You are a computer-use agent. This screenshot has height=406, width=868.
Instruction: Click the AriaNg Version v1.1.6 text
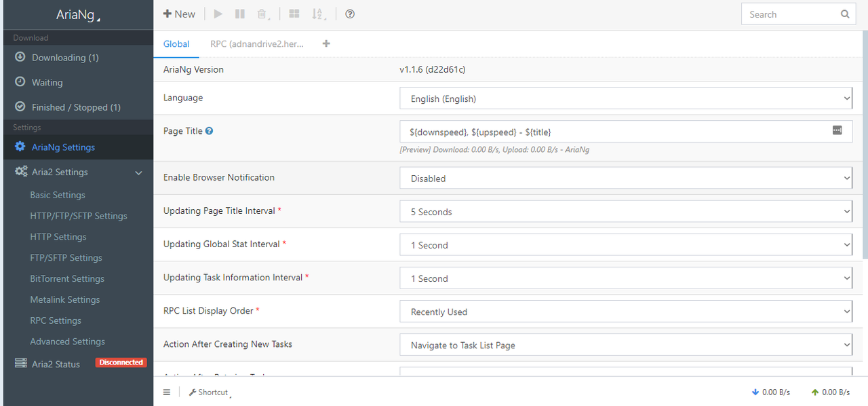tap(431, 69)
